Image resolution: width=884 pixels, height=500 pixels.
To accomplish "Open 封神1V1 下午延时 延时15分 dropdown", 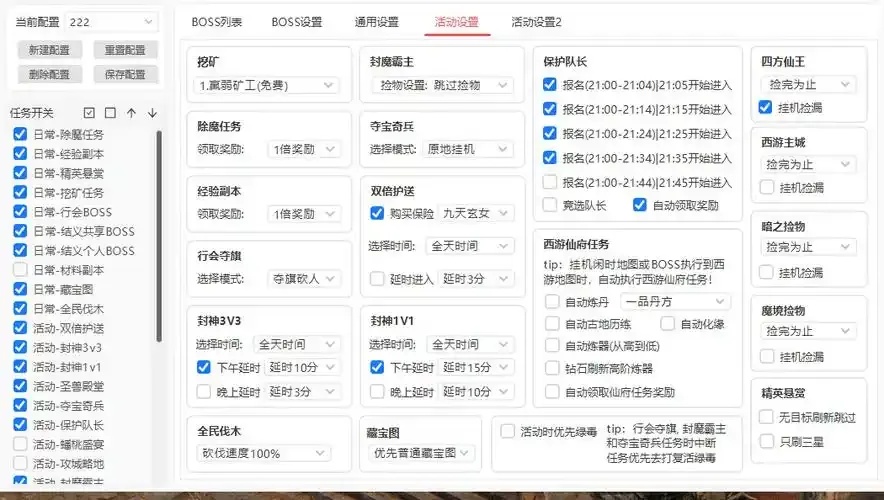I will [475, 368].
